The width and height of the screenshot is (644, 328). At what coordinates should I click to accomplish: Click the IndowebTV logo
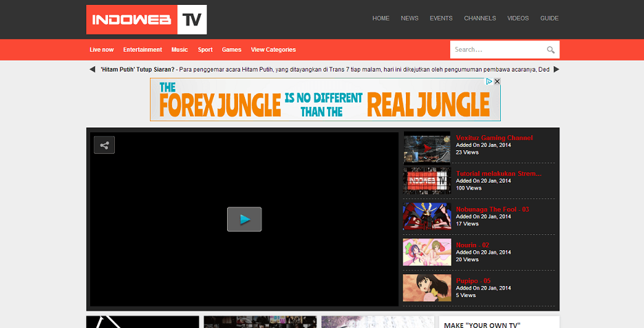pyautogui.click(x=147, y=20)
